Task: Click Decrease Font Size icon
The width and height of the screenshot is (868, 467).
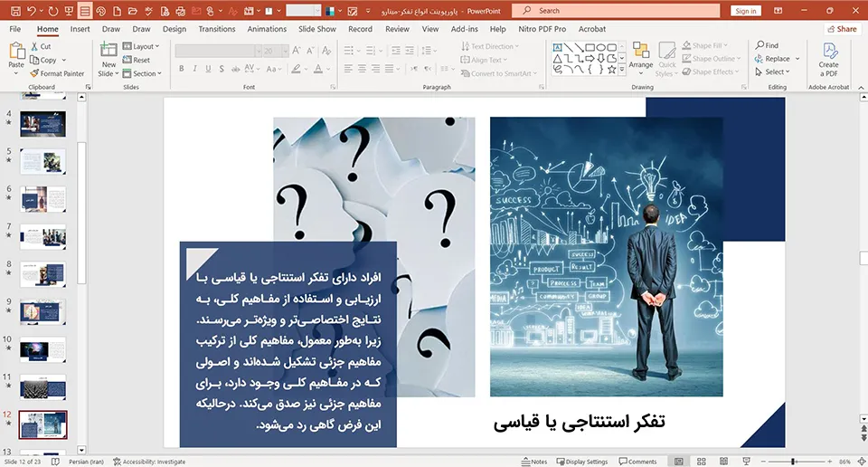Action: (x=310, y=51)
